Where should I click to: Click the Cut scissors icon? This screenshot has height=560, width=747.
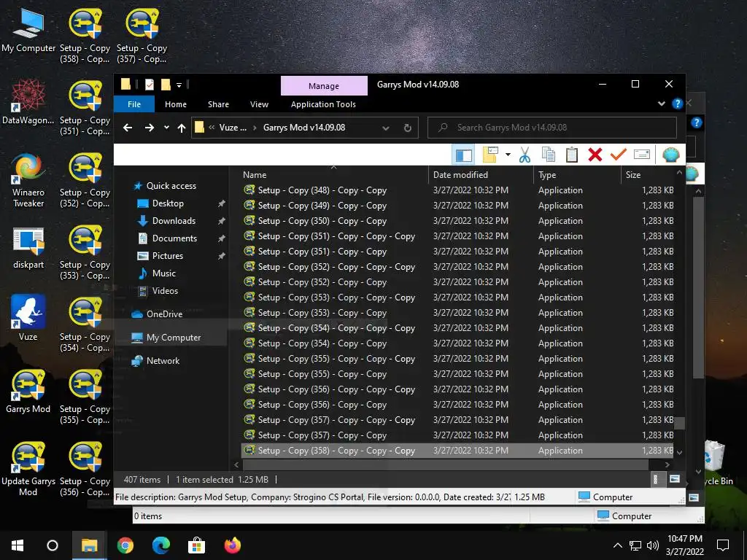tap(525, 155)
